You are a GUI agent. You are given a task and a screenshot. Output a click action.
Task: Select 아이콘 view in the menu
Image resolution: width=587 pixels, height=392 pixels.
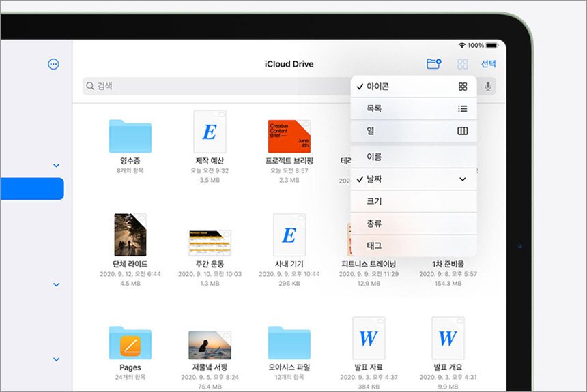(414, 87)
